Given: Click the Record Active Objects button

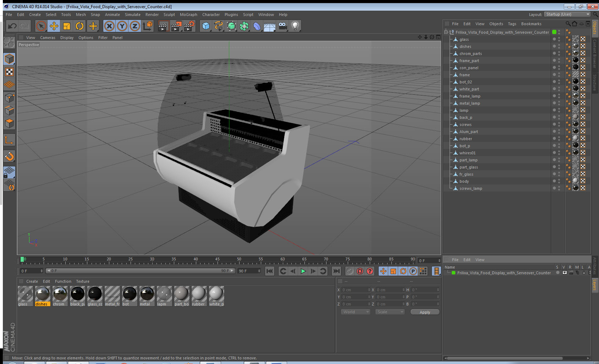Looking at the screenshot, I should pyautogui.click(x=350, y=271).
